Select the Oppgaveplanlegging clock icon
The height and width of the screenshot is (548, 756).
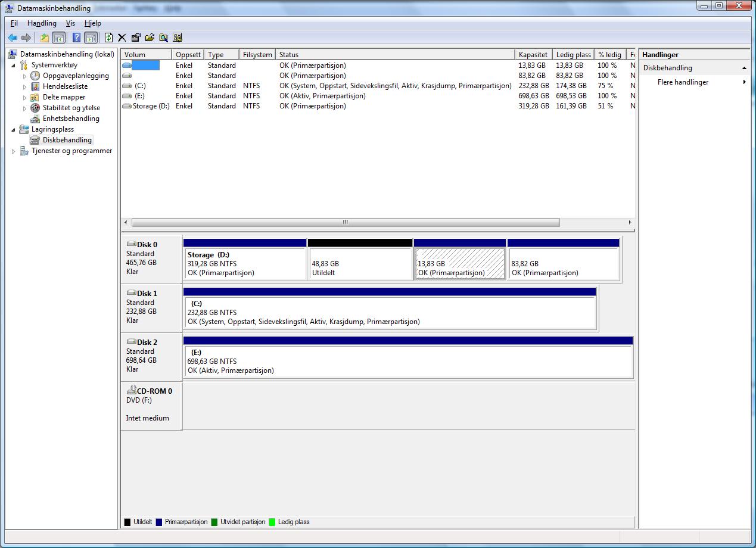click(35, 76)
